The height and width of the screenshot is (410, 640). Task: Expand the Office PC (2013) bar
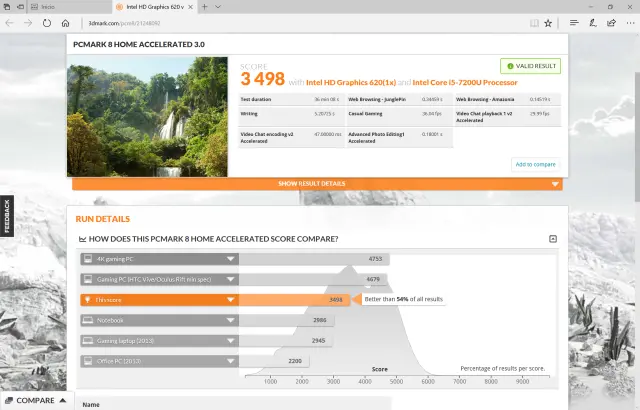tap(231, 360)
